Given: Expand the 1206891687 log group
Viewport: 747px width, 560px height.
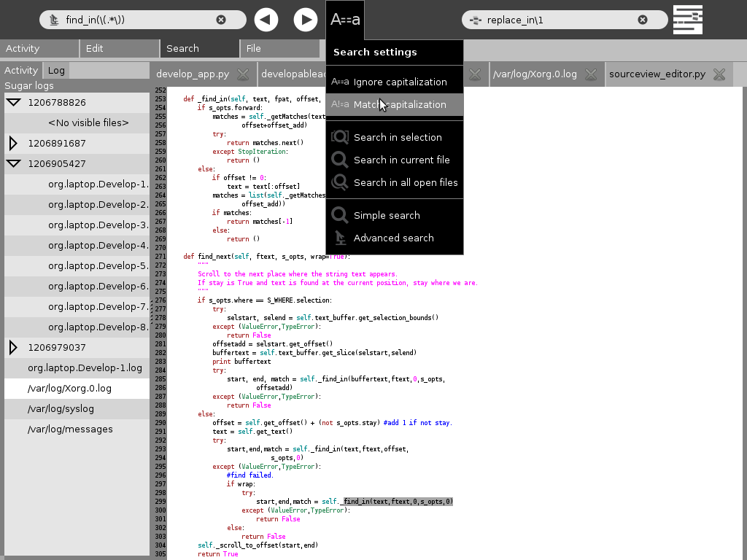Looking at the screenshot, I should (x=13, y=144).
